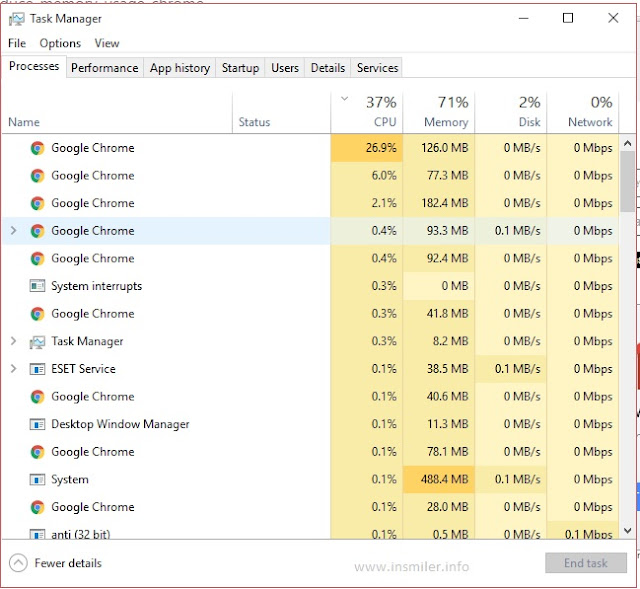Switch to the App history tab

(180, 68)
